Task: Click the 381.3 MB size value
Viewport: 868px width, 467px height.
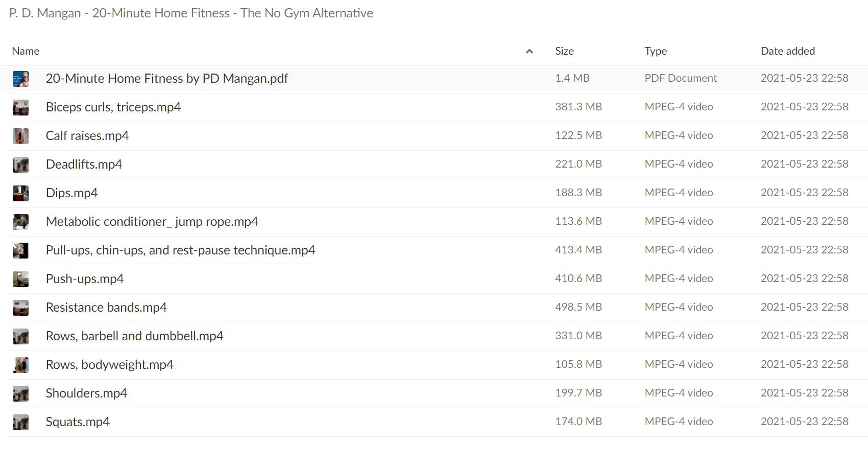Action: [x=578, y=107]
